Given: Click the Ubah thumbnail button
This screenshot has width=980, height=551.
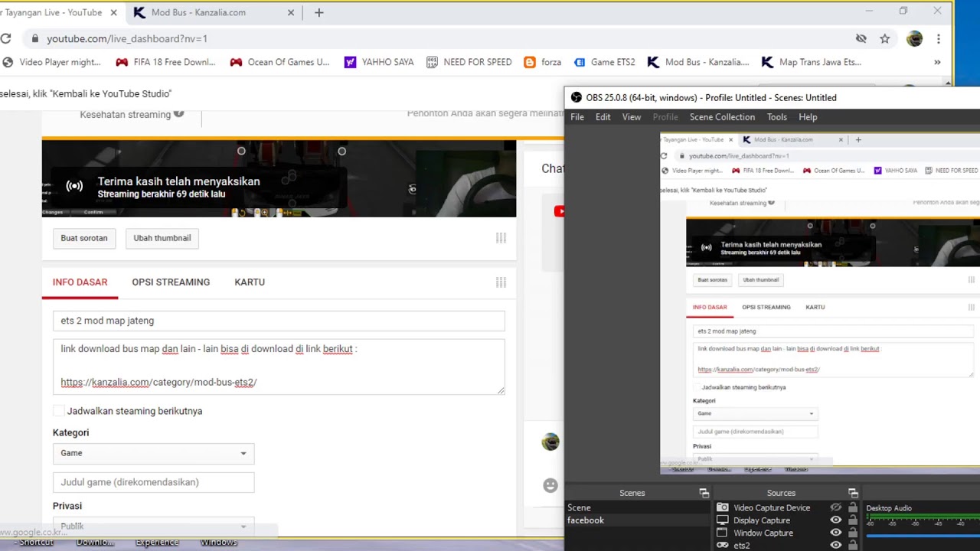Looking at the screenshot, I should tap(162, 238).
